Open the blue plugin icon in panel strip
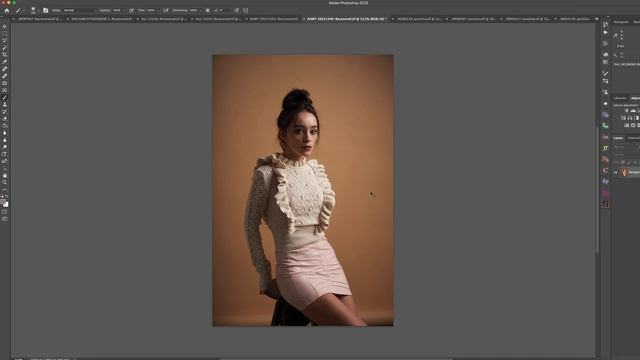The width and height of the screenshot is (640, 360). [x=605, y=115]
